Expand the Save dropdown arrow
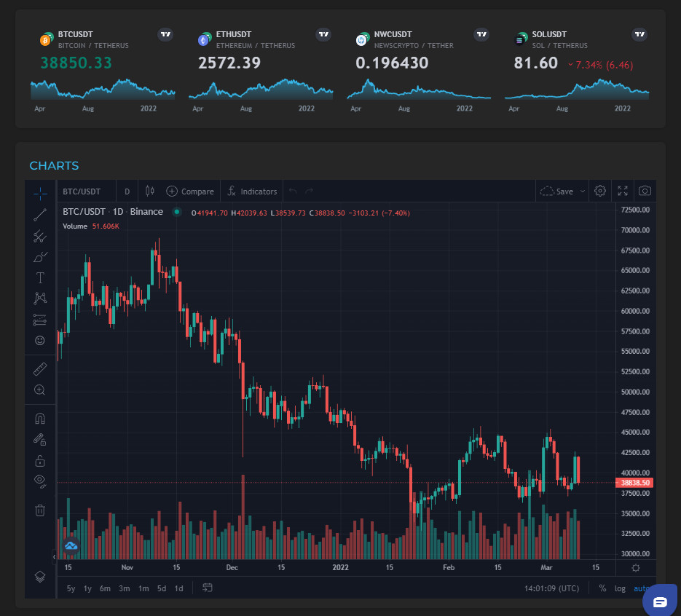681x616 pixels. (x=583, y=191)
